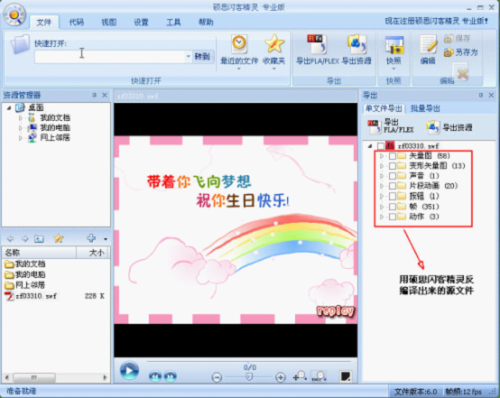500x398 pixels.
Task: Expand the 片段动画 (20) folder node
Action: click(x=382, y=186)
